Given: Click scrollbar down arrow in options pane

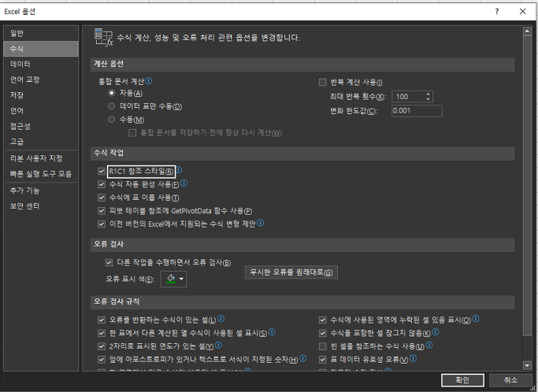Looking at the screenshot, I should point(527,365).
